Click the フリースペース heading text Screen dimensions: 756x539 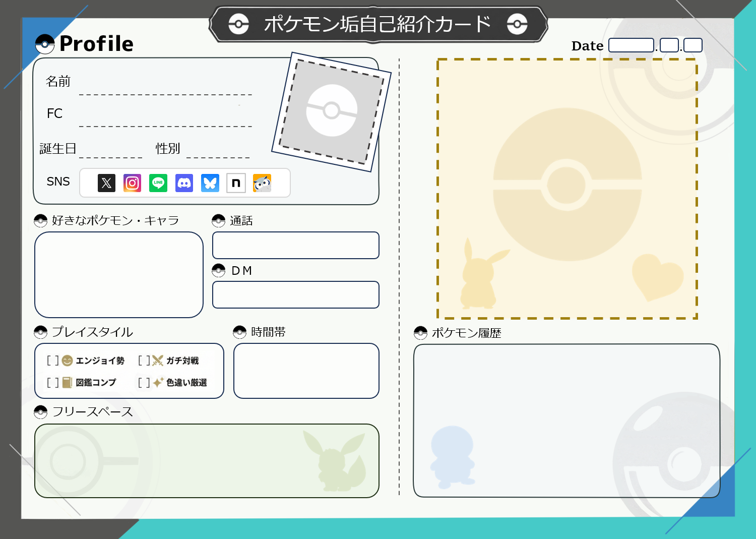coord(93,412)
